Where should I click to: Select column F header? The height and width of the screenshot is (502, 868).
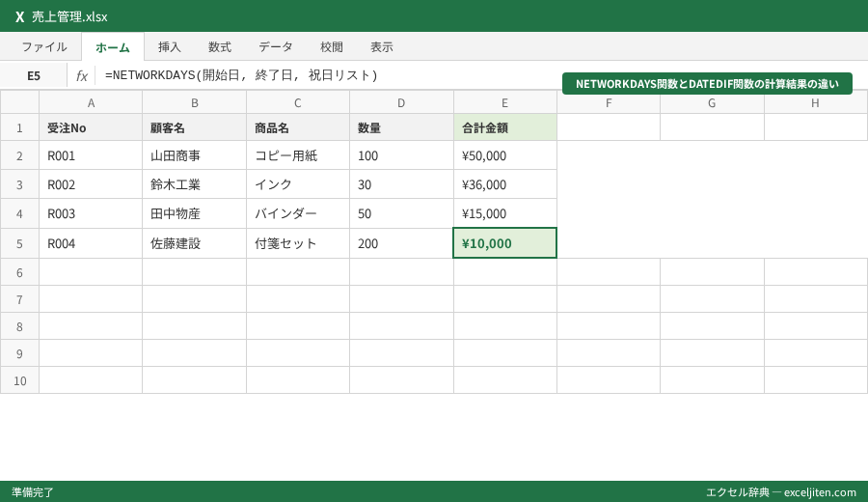click(609, 102)
